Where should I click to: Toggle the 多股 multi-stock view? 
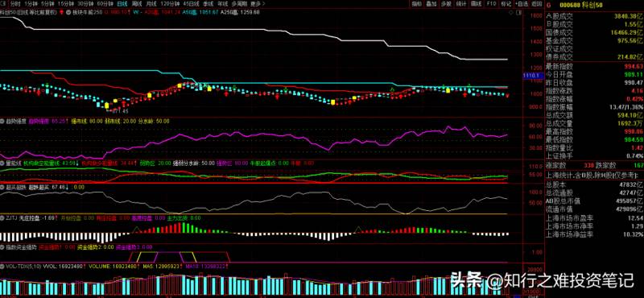point(446,4)
